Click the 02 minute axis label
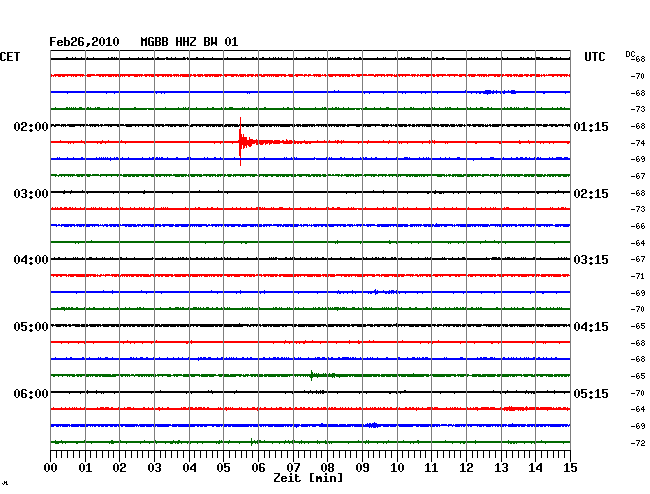Image resolution: width=650 pixels, height=494 pixels. tap(119, 467)
